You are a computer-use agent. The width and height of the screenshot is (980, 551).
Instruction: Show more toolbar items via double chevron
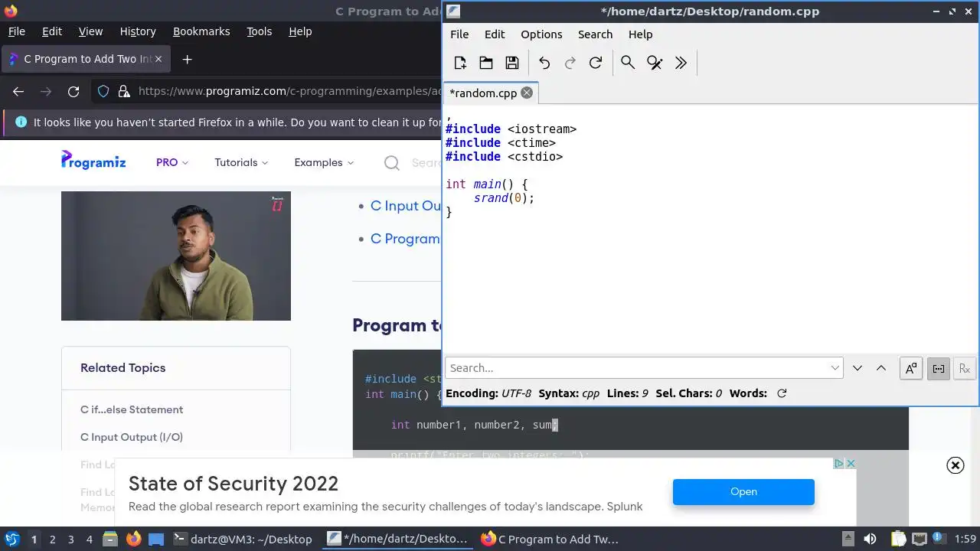pyautogui.click(x=681, y=63)
